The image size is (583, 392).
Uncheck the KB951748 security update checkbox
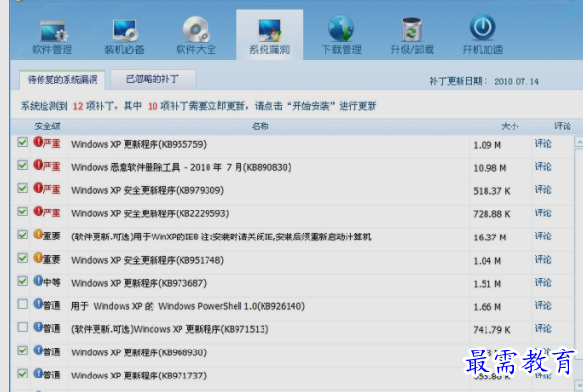(x=22, y=258)
